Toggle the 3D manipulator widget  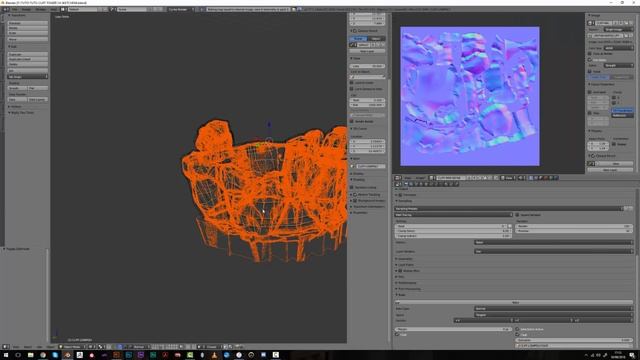110,347
